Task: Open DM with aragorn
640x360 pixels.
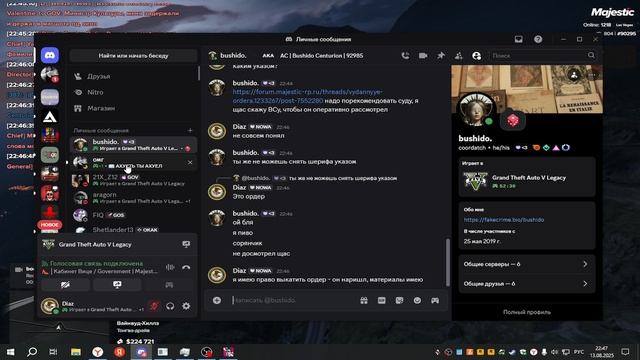Action: [133, 198]
